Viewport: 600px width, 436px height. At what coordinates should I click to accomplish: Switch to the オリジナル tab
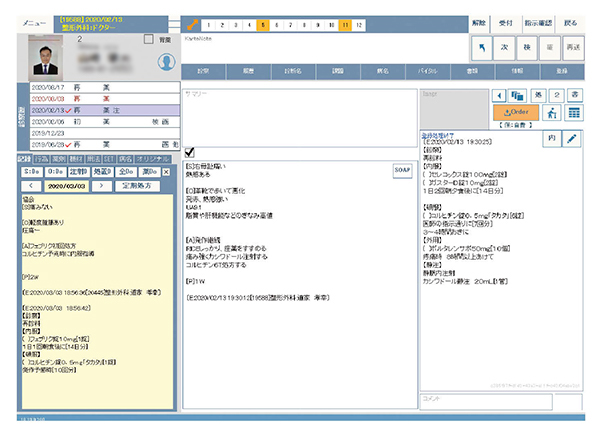155,158
